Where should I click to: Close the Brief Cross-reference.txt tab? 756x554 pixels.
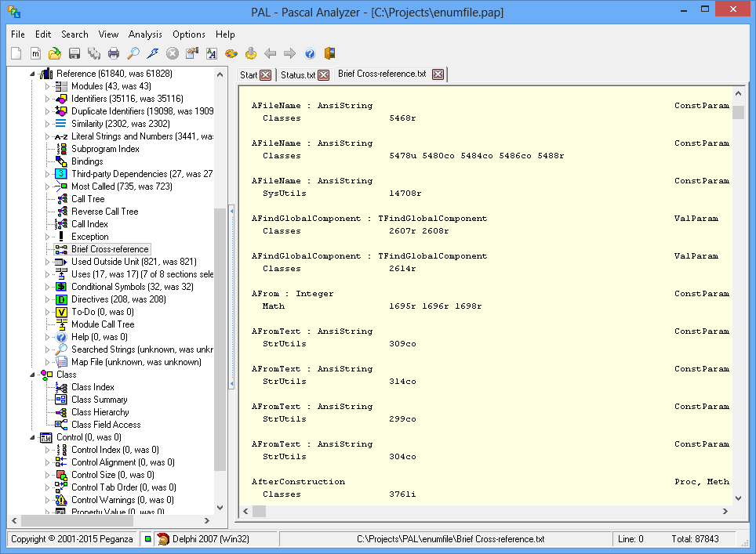coord(438,74)
